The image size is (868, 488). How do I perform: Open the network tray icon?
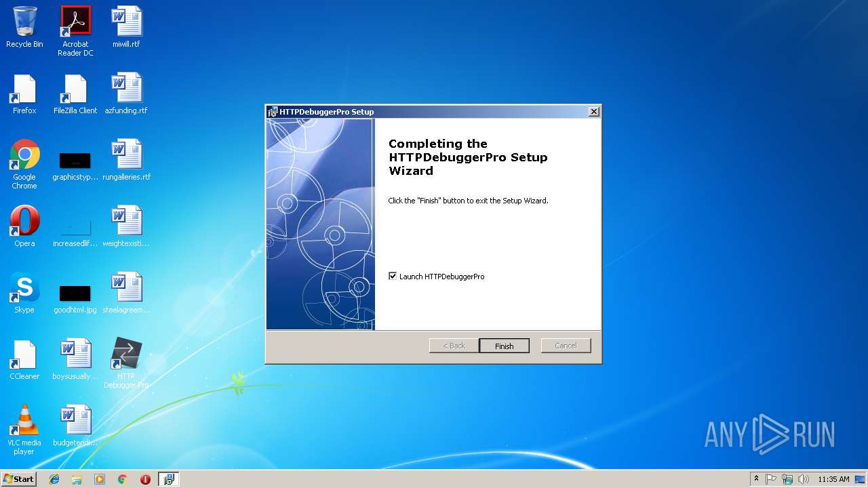[x=787, y=479]
